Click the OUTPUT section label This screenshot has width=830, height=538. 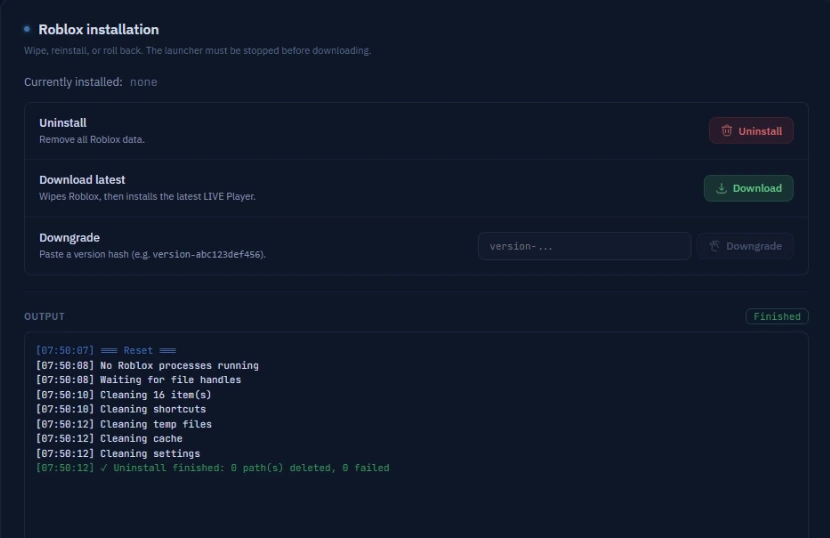coord(44,317)
